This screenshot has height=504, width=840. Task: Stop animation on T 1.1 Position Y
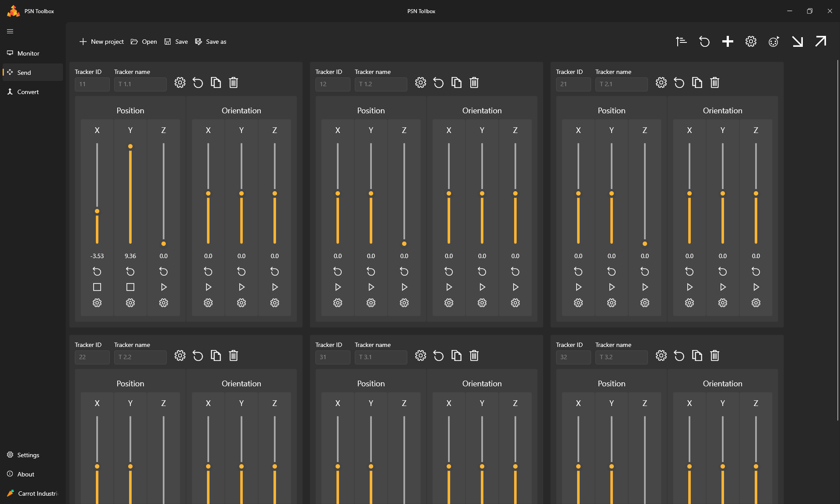130,287
